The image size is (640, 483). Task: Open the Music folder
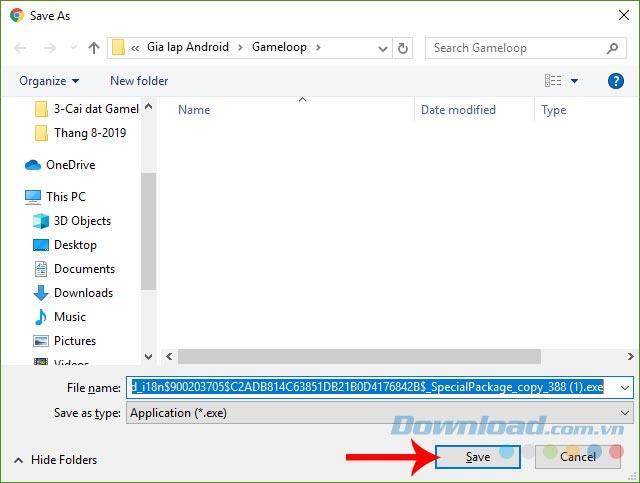[69, 317]
